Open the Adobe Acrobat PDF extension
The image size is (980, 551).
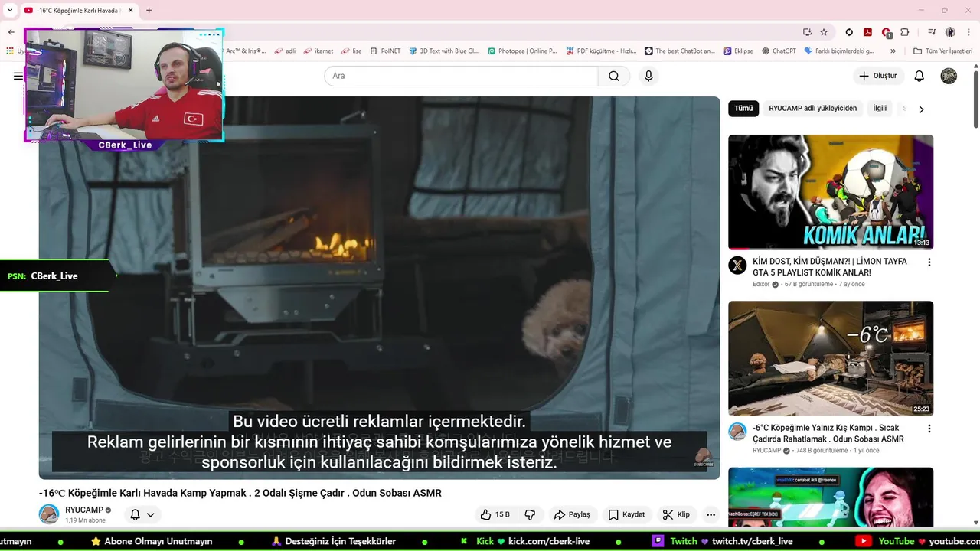[x=867, y=32]
